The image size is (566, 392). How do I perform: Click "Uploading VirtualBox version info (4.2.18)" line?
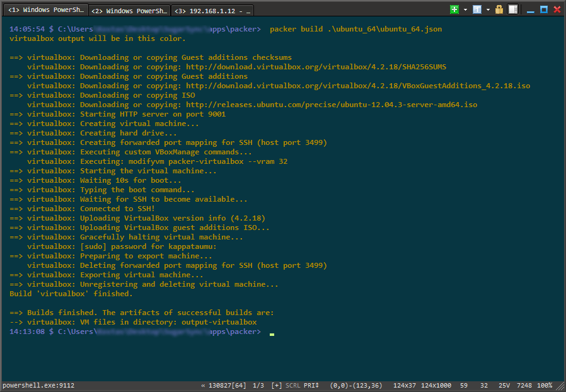[x=137, y=219]
